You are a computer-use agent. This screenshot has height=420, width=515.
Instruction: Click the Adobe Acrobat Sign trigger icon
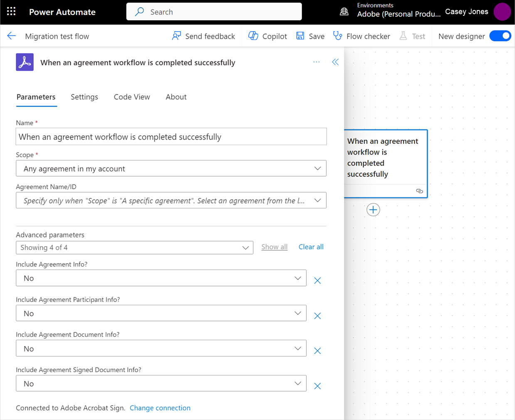coord(25,62)
